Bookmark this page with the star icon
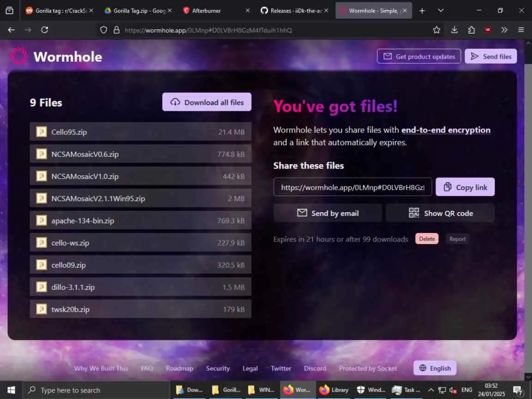The width and height of the screenshot is (532, 399). point(437,30)
